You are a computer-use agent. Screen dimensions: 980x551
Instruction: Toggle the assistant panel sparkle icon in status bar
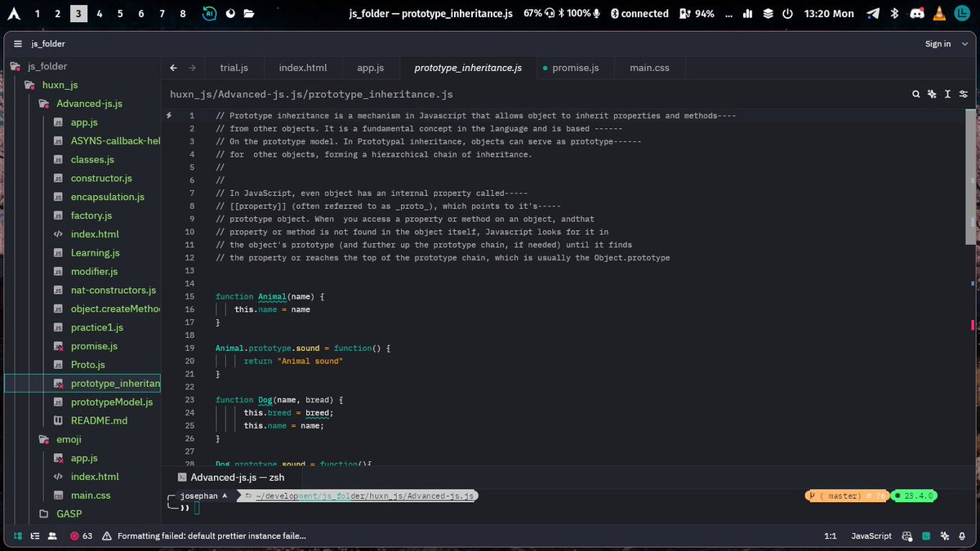pos(945,535)
